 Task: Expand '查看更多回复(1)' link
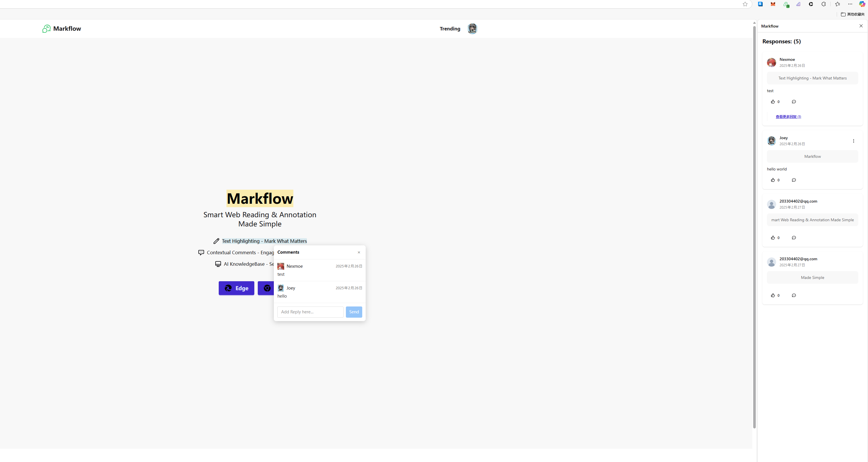(x=788, y=117)
